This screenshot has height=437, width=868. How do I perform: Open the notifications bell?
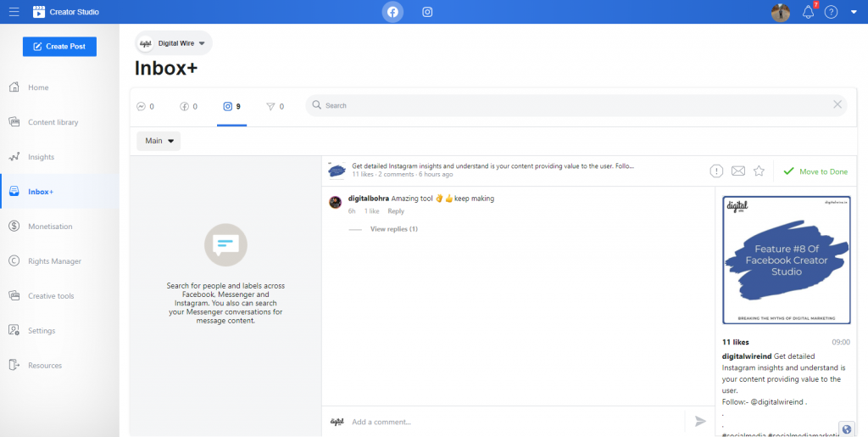pos(808,12)
